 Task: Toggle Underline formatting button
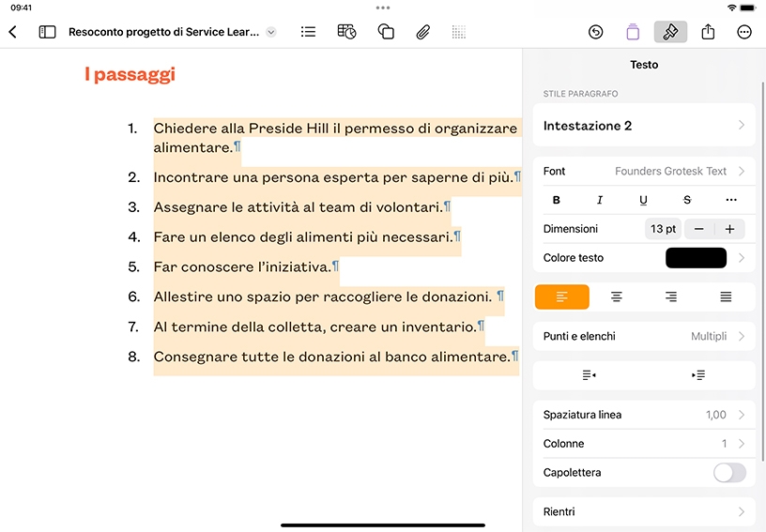643,200
